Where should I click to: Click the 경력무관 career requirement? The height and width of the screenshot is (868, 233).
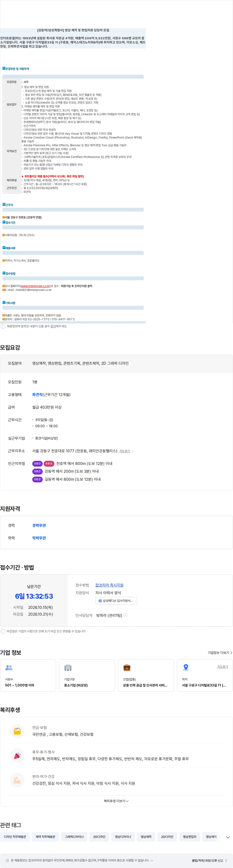(39, 525)
